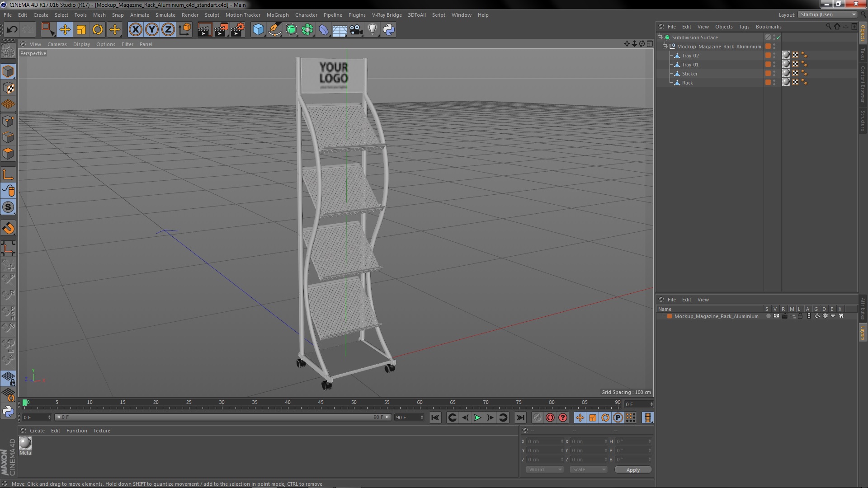Toggle the Y axis lock
Viewport: 868px width, 488px height.
tap(152, 30)
